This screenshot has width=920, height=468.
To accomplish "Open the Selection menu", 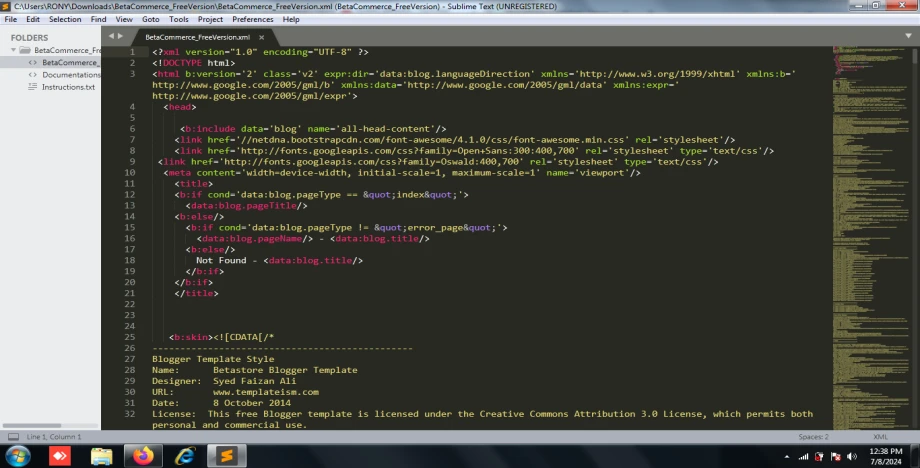I will 65,19.
